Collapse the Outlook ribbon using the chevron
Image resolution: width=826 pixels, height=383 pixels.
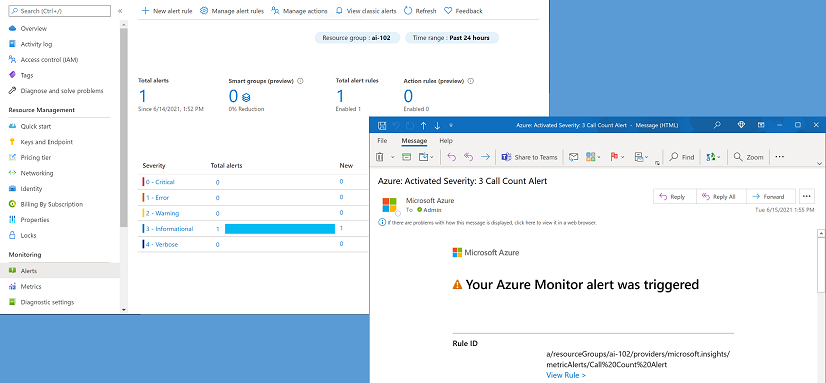click(819, 164)
